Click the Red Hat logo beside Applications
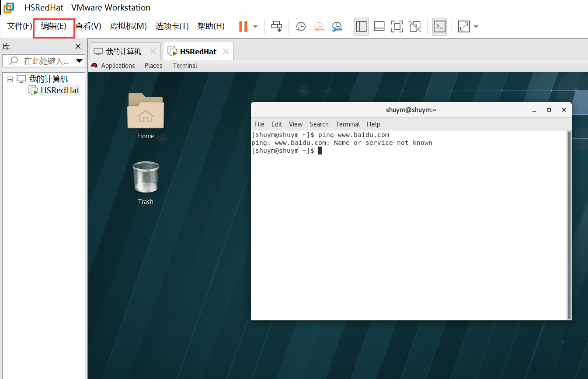The image size is (588, 379). tap(94, 66)
